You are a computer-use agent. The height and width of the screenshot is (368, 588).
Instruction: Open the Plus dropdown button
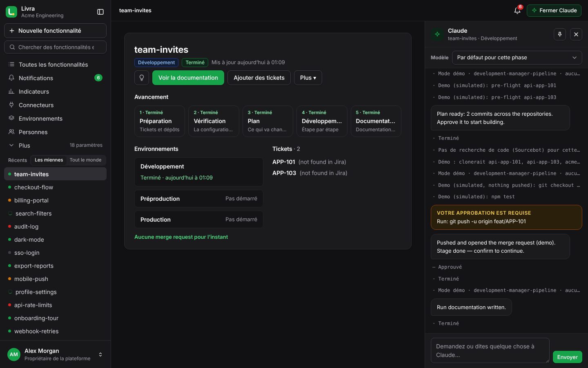tap(308, 78)
